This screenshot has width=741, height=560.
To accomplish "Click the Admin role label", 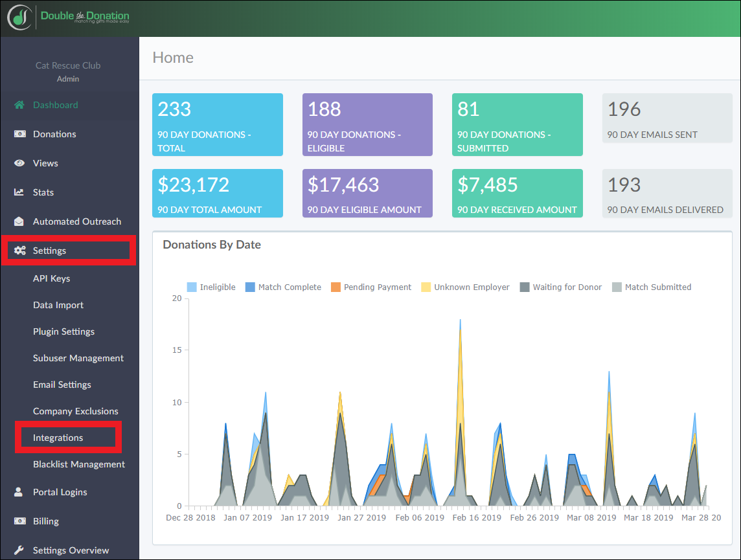I will pos(68,79).
